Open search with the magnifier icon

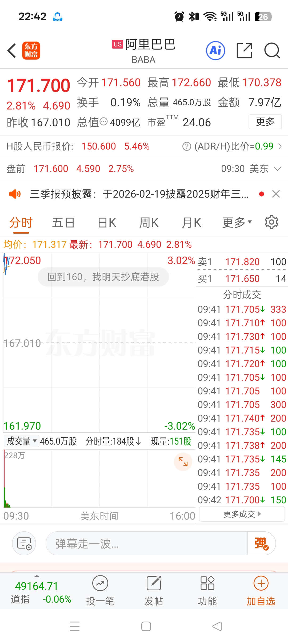(x=272, y=50)
